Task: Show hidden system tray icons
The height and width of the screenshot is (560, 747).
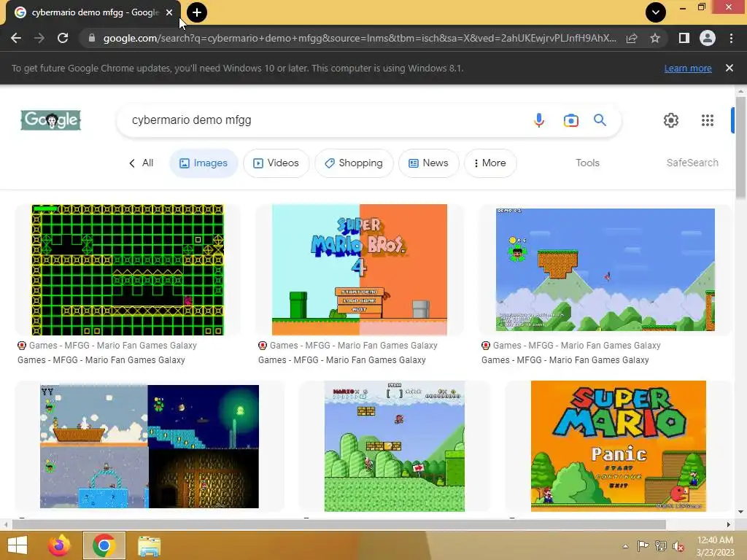Action: pyautogui.click(x=625, y=546)
